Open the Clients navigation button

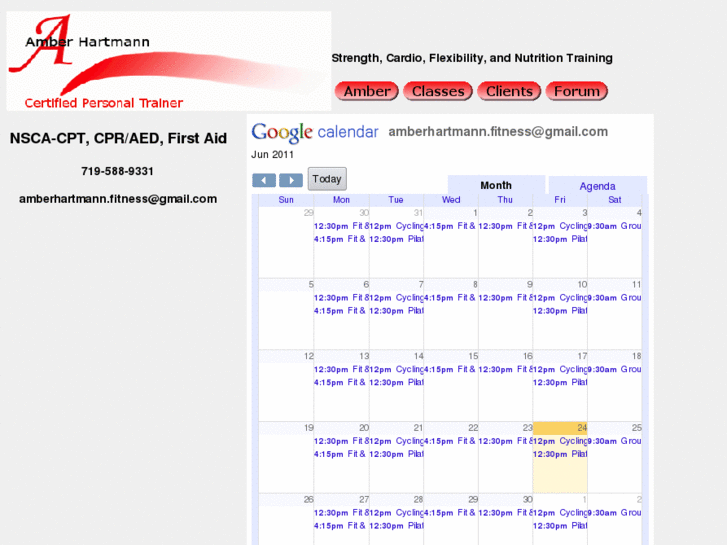tap(509, 91)
